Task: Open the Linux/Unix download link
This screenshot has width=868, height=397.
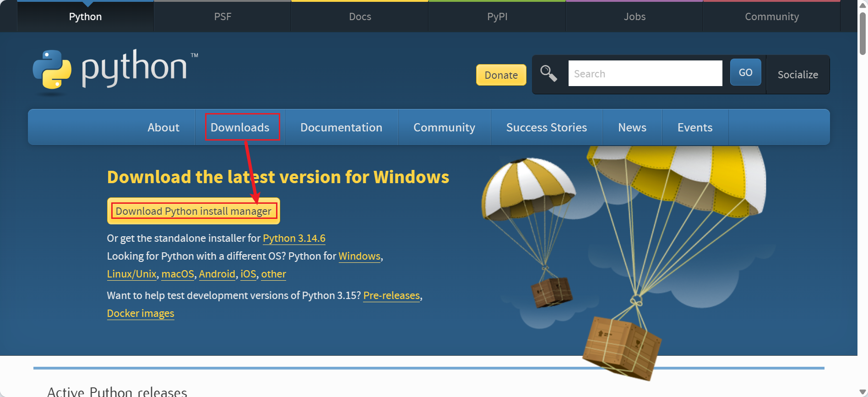Action: pos(132,274)
